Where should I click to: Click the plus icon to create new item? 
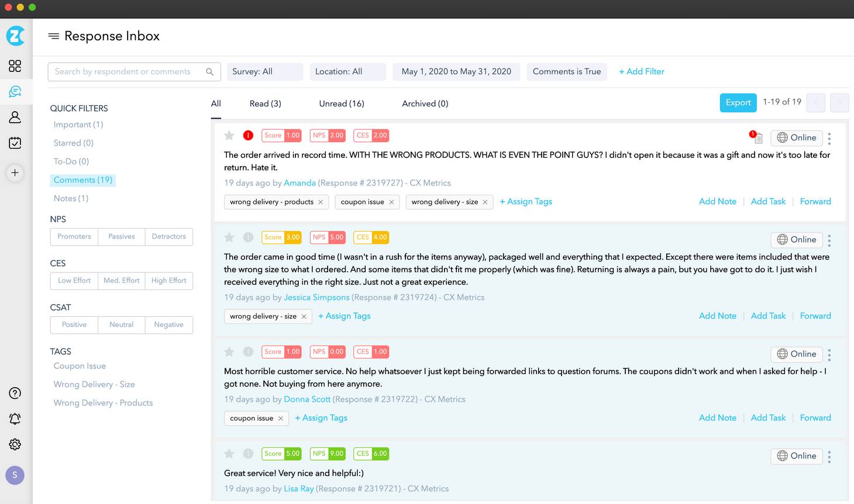(15, 172)
